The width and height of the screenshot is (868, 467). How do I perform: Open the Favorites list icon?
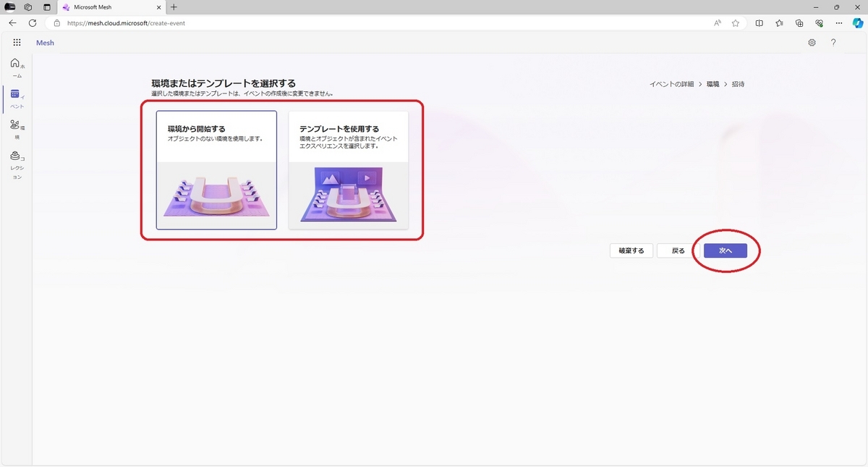[x=779, y=23]
